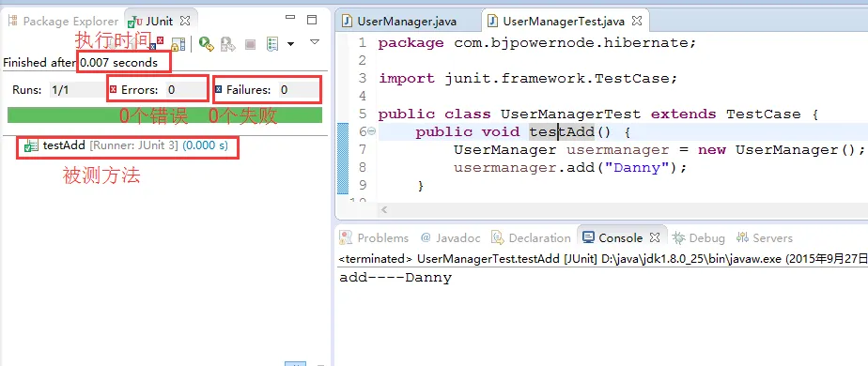Close the UserManagerTest.java tab
Image resolution: width=868 pixels, height=366 pixels.
637,21
